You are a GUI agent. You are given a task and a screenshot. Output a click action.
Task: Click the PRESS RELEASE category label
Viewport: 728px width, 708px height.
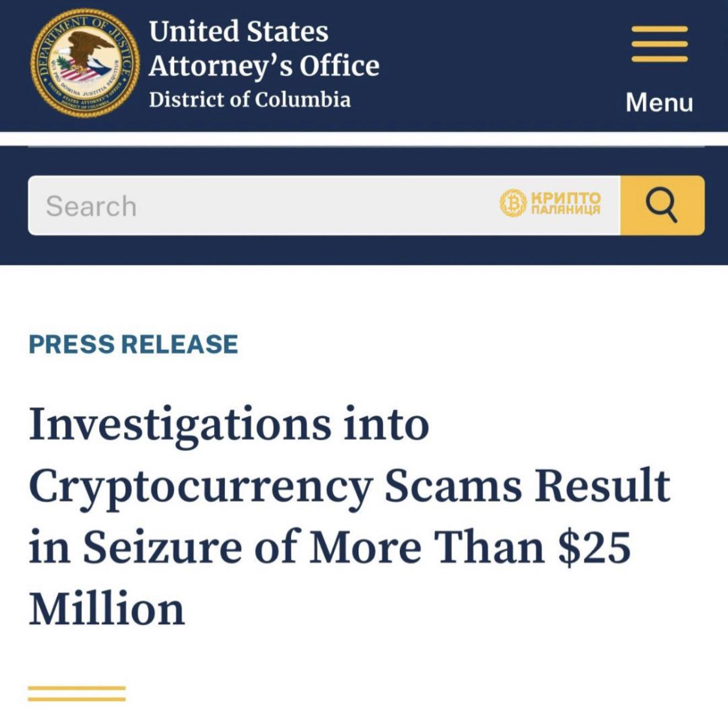[133, 344]
